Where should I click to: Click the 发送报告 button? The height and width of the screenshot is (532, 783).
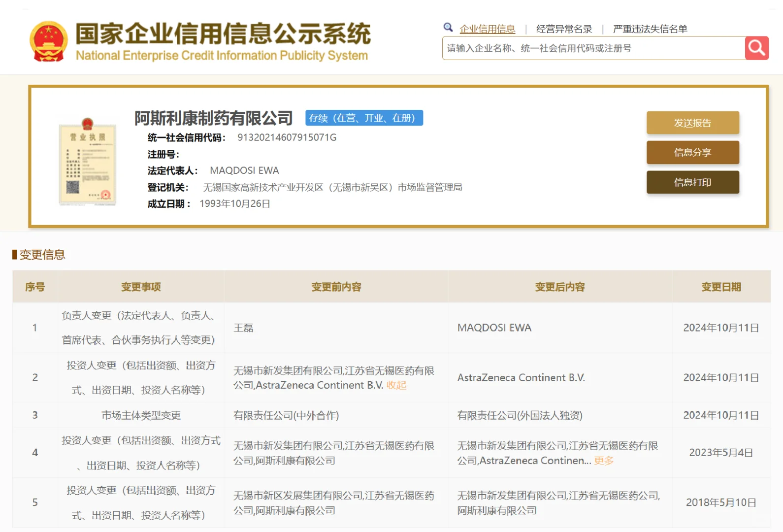click(692, 123)
